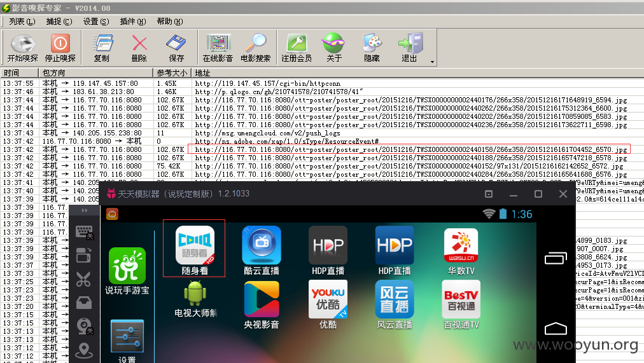
Task: Click emulator file transfer sidebar icon
Action: 84,256
